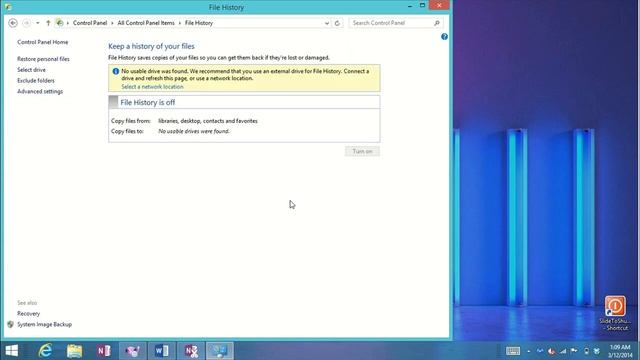
Task: Click Select a network location link
Action: 152,87
